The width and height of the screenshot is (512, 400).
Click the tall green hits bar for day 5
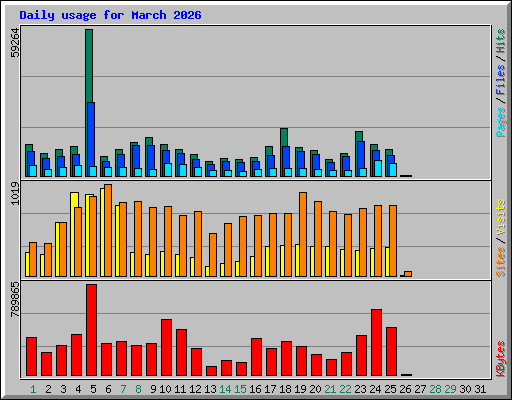(x=89, y=66)
